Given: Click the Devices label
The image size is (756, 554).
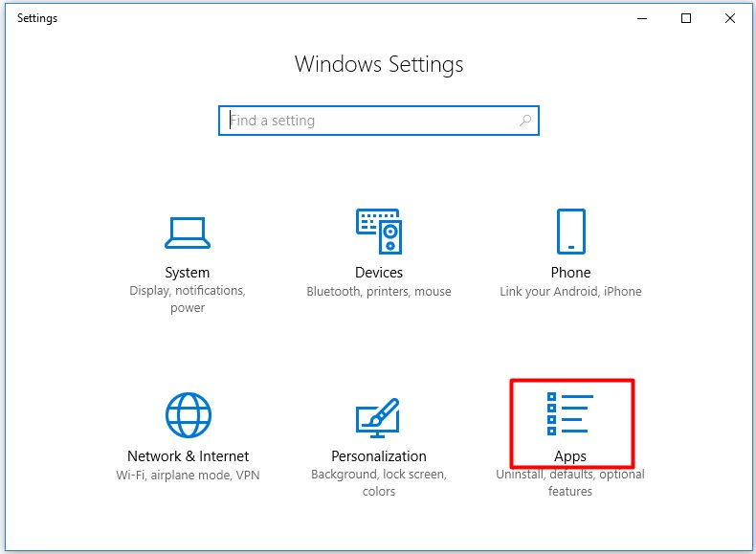Looking at the screenshot, I should 379,273.
